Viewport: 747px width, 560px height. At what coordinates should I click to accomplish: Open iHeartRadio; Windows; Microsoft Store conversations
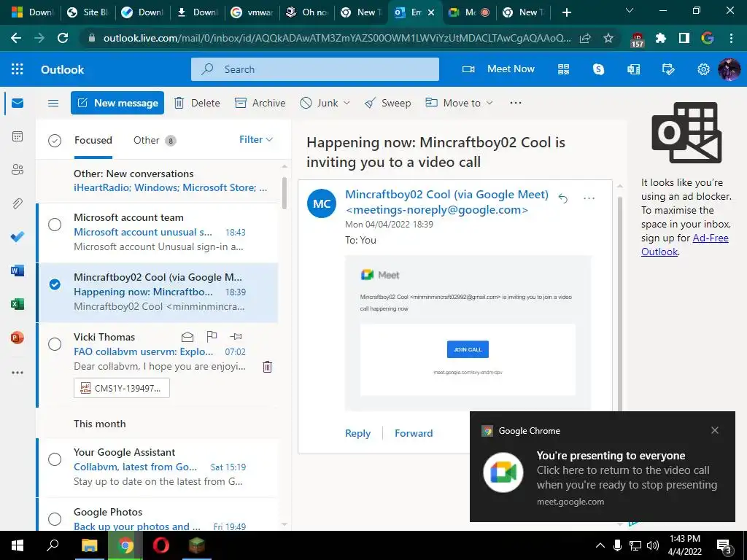(x=170, y=187)
